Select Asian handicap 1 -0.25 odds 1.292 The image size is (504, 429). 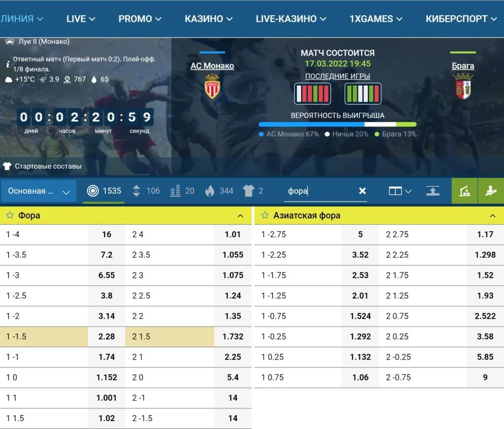pos(360,337)
